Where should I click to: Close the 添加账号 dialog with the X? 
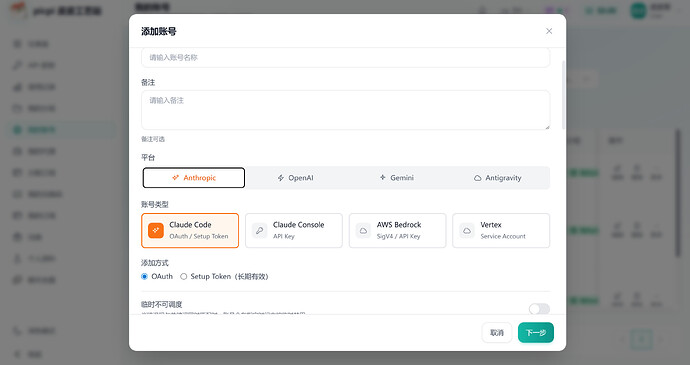pyautogui.click(x=549, y=31)
